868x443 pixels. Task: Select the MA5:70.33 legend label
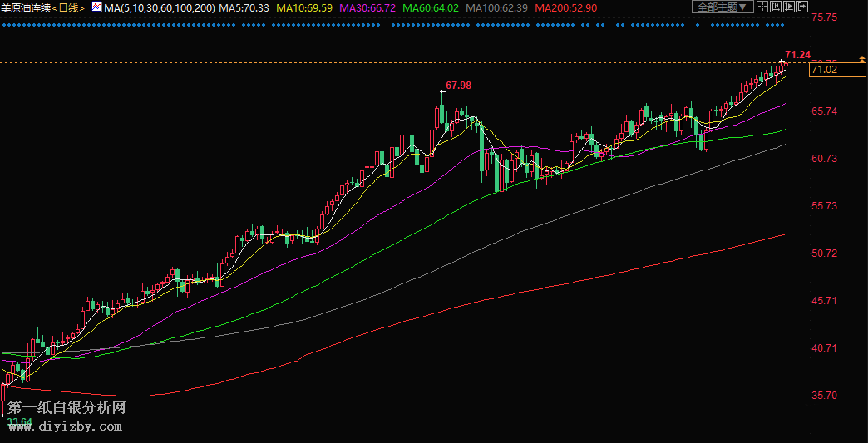pyautogui.click(x=245, y=7)
